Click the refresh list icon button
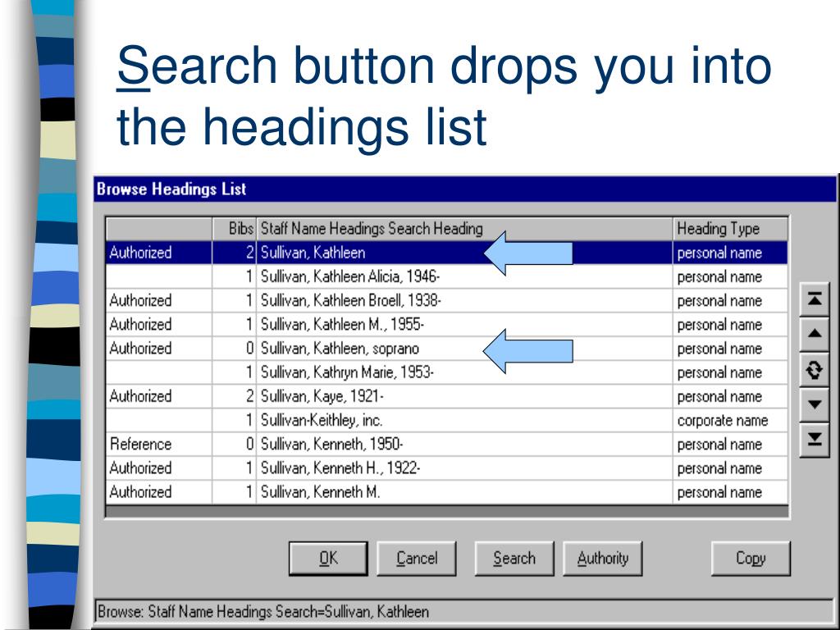 coord(815,369)
